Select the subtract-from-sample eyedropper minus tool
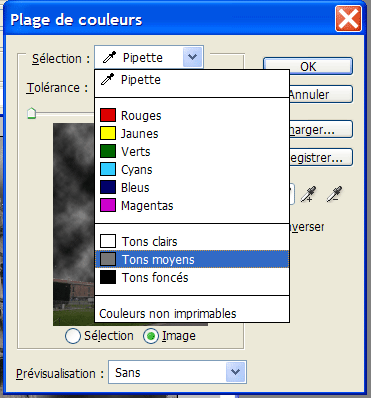 [x=334, y=194]
